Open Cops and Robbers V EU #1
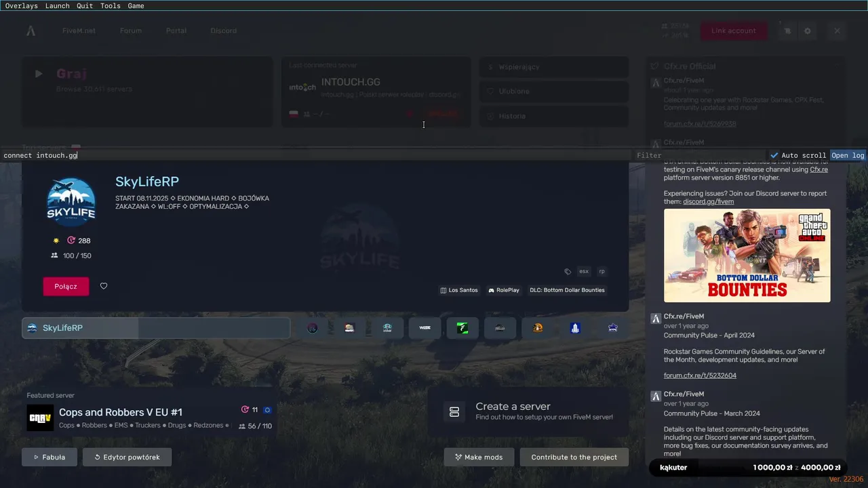Image resolution: width=868 pixels, height=488 pixels. click(x=121, y=412)
